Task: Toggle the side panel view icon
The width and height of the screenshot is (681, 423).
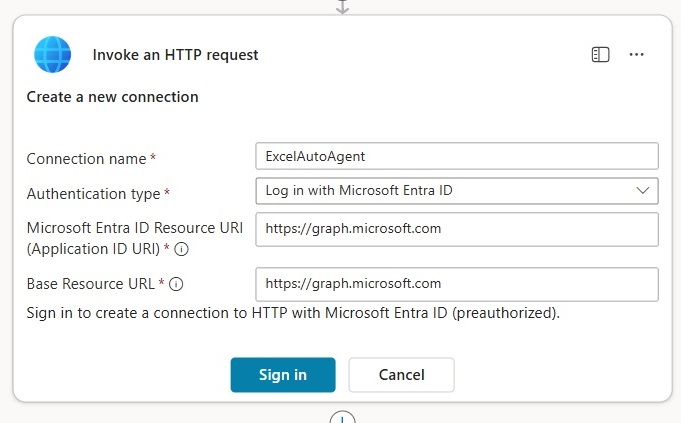Action: pos(600,55)
